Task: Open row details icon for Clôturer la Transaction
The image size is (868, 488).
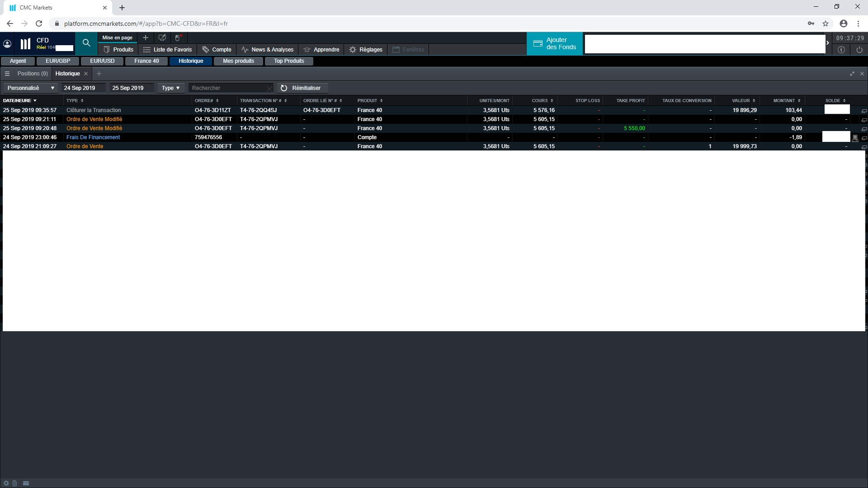Action: [864, 111]
